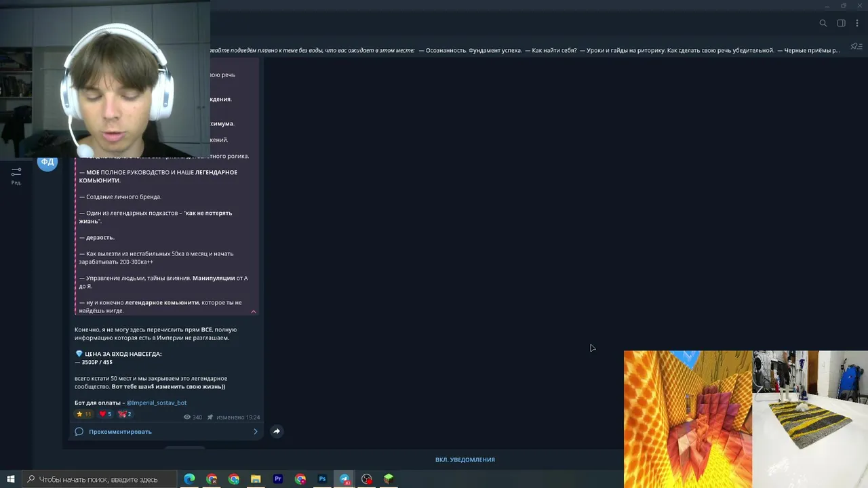
Task: Open the Windows Start menu
Action: click(11, 479)
